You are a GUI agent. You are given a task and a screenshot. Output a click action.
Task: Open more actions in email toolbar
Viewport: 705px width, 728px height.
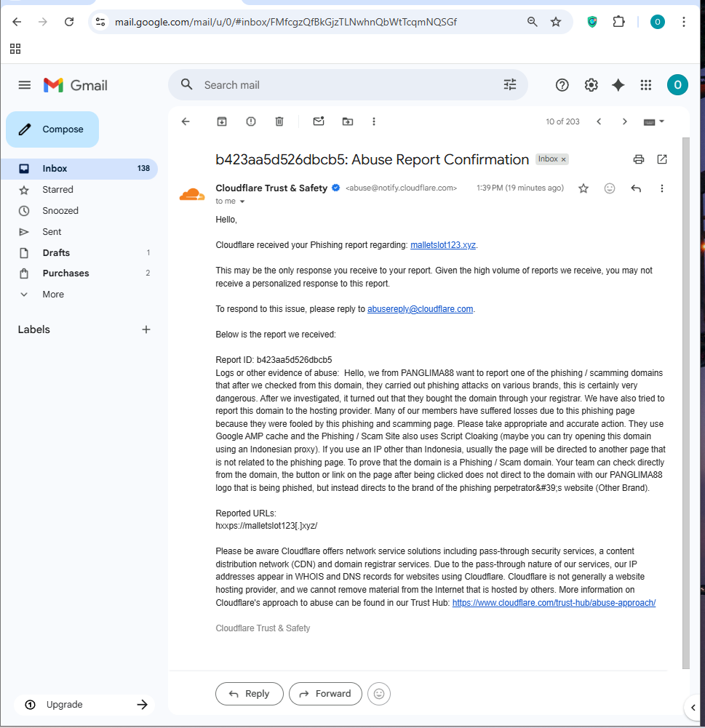(x=374, y=121)
